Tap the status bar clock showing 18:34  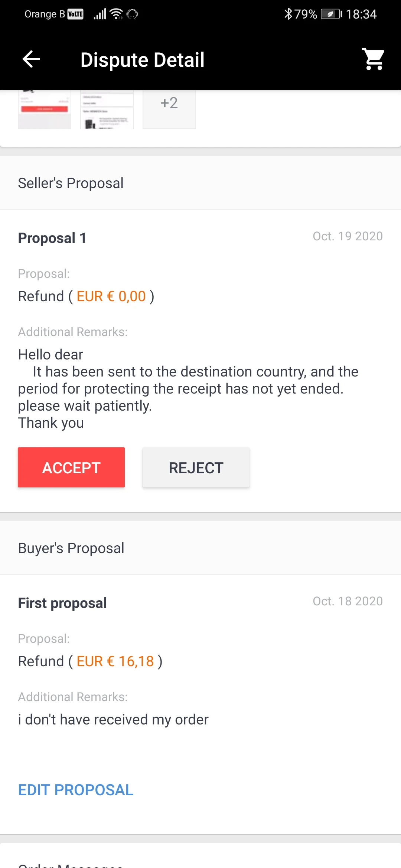pos(361,14)
